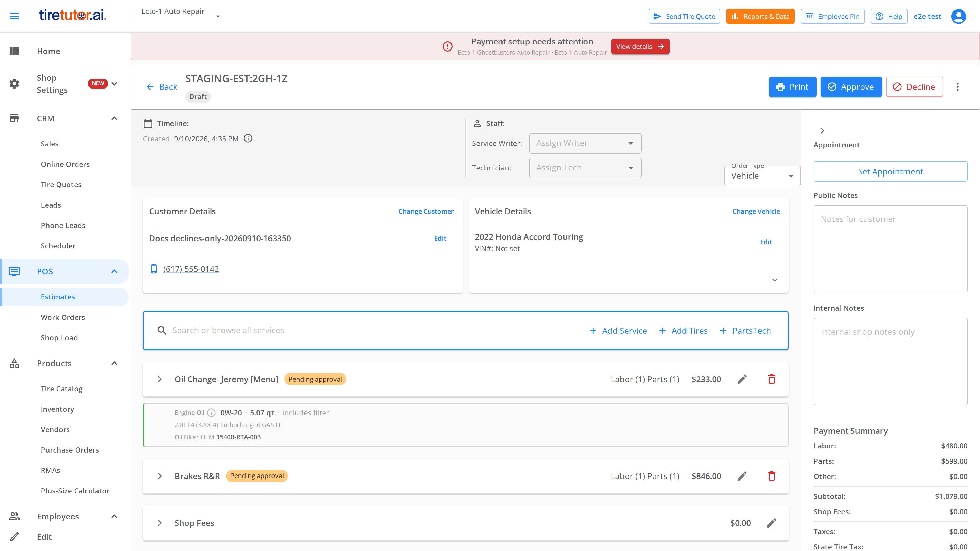Viewport: 980px width, 551px height.
Task: Click the Approve button
Action: (851, 87)
